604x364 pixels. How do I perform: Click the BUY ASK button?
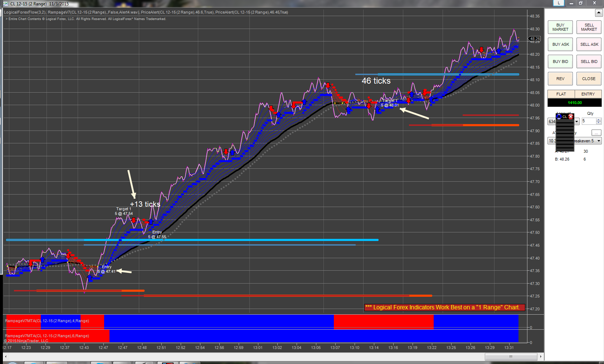pos(560,44)
